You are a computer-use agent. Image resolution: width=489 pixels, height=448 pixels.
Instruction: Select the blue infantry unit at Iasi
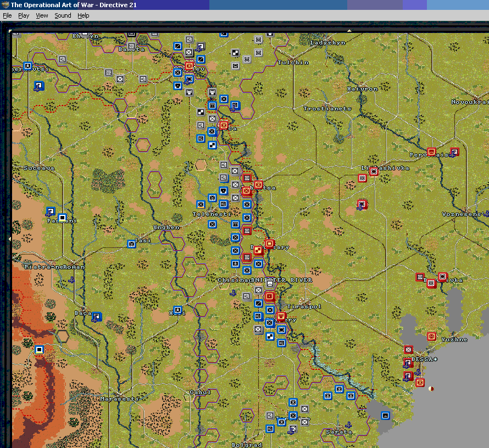(132, 244)
